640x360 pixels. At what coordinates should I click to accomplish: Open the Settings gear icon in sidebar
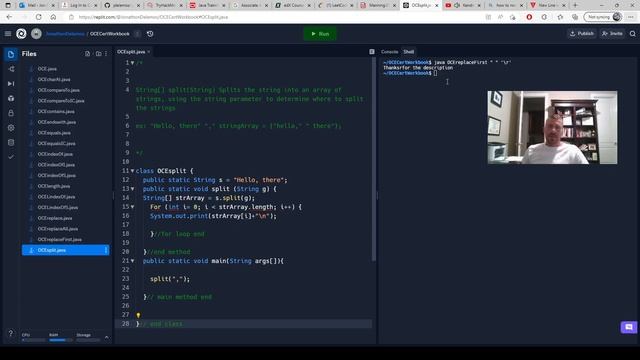tap(11, 128)
